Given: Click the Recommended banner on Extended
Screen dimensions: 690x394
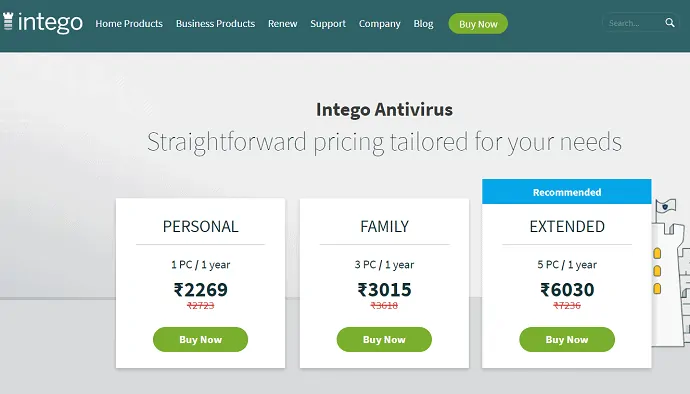Looking at the screenshot, I should click(x=567, y=192).
